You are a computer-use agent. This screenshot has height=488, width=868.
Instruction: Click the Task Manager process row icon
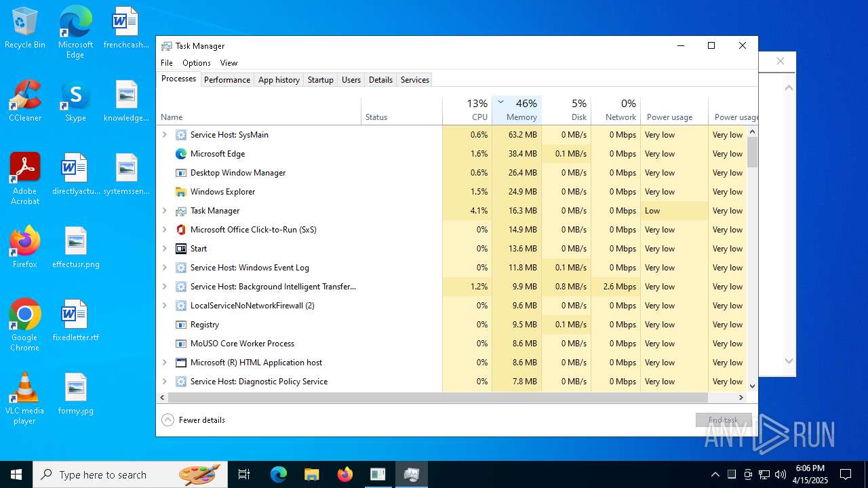click(181, 211)
